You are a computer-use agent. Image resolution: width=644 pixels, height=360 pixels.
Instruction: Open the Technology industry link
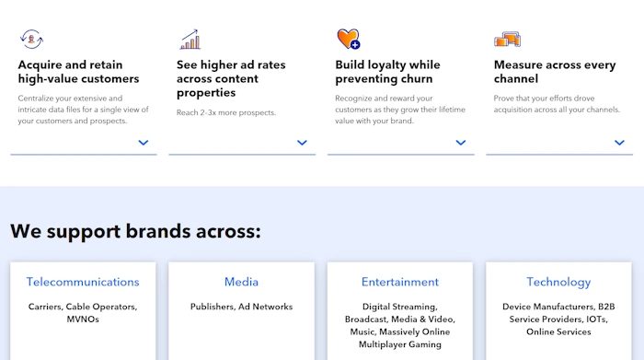(558, 283)
